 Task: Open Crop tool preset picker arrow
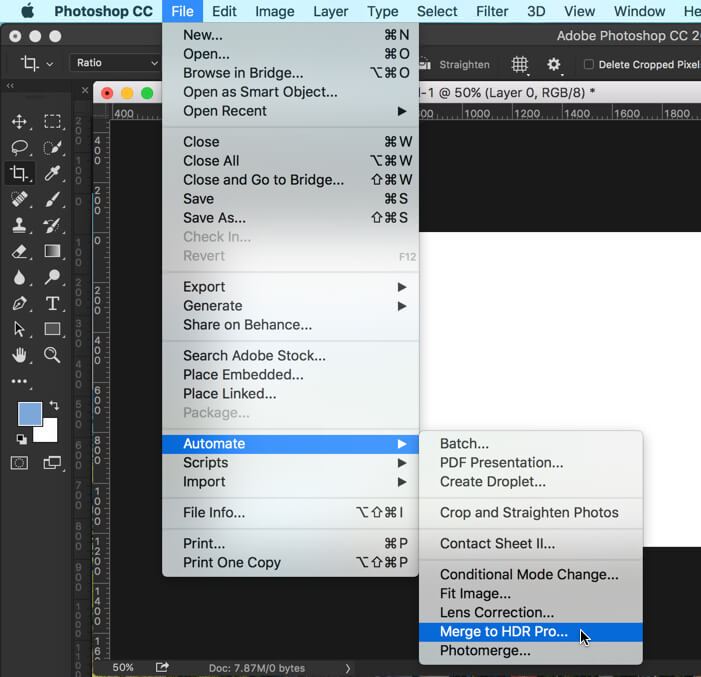pos(50,64)
